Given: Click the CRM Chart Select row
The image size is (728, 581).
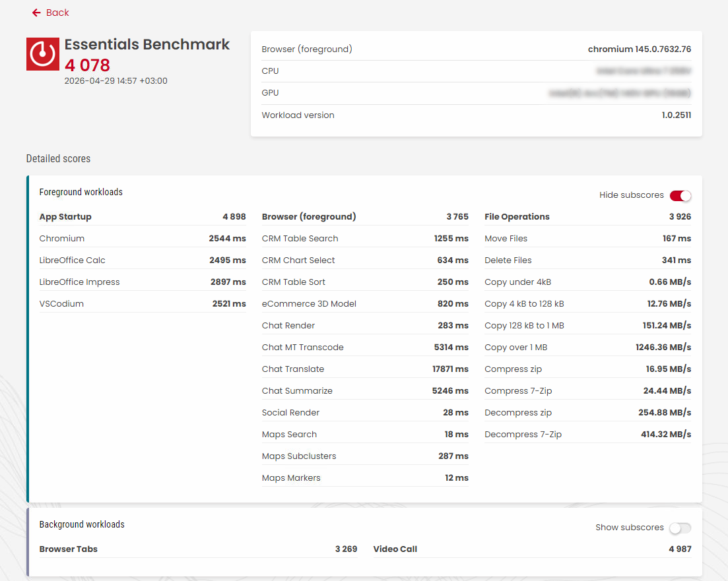Looking at the screenshot, I should point(365,260).
